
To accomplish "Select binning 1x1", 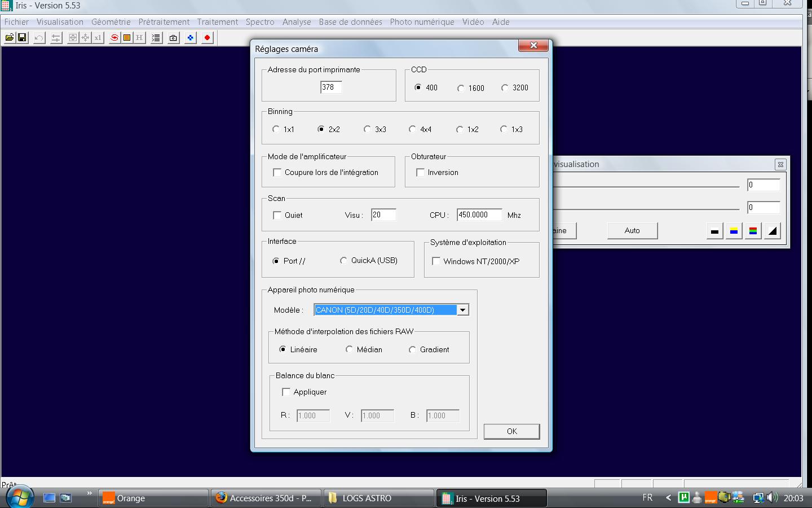I will point(276,129).
